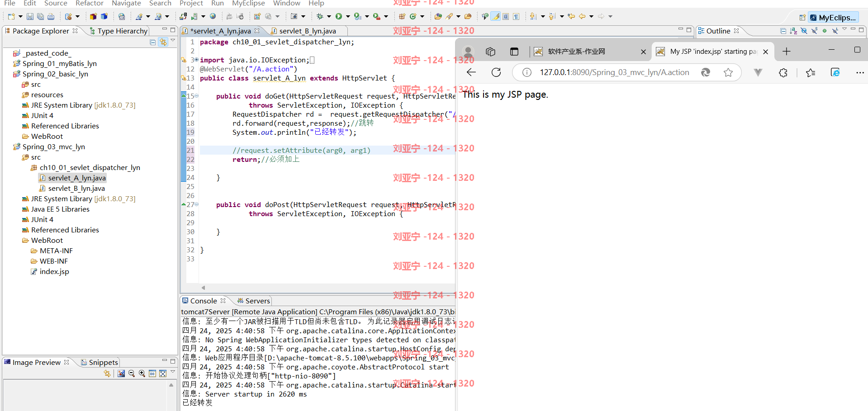868x411 pixels.
Task: Click Collapse All icon in Outline panel
Action: pos(783,31)
